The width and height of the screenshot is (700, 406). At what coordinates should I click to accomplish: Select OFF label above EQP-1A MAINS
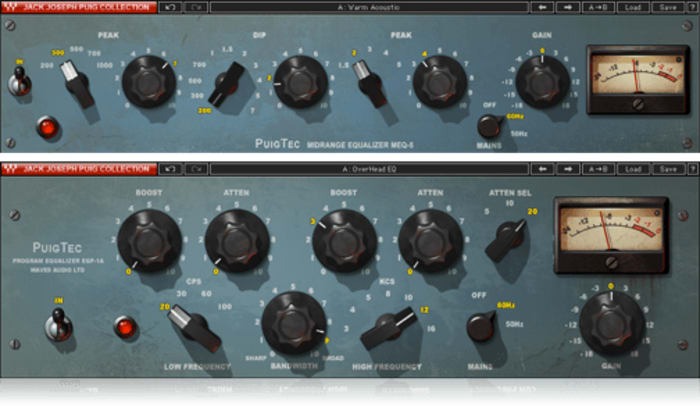point(479,295)
